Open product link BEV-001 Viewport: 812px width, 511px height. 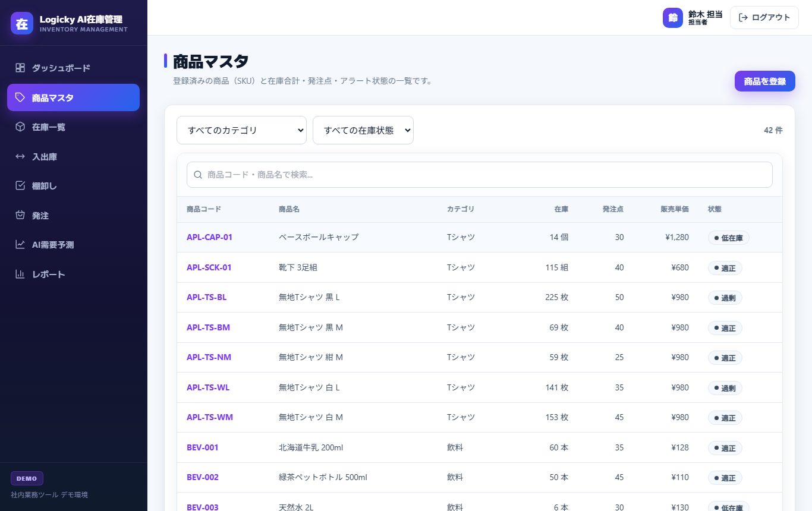coord(203,447)
